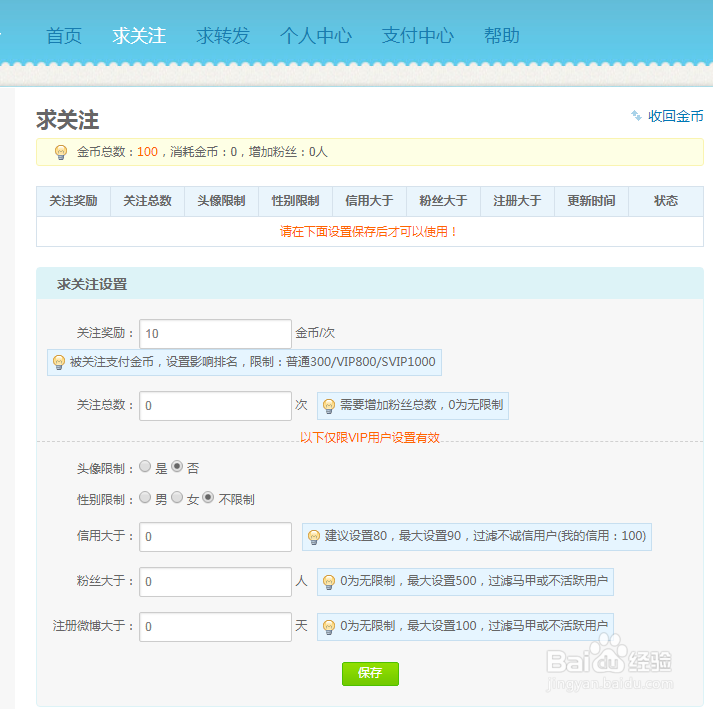
Task: Click the 头像限制 column header
Action: (221, 201)
